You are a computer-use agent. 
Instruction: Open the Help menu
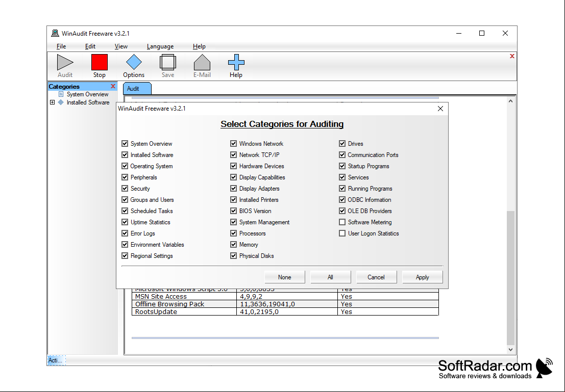(199, 46)
